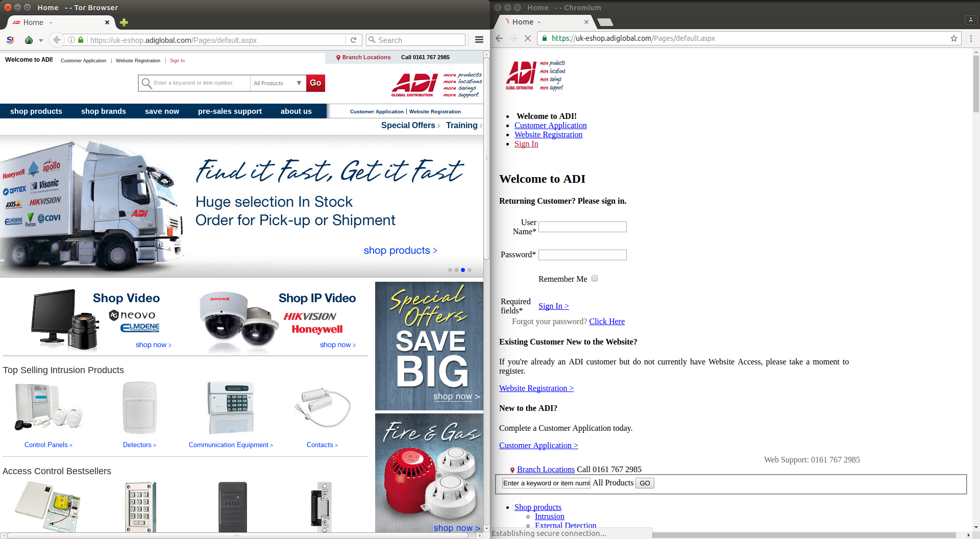
Task: Click the Branch Locations pin icon
Action: [337, 57]
